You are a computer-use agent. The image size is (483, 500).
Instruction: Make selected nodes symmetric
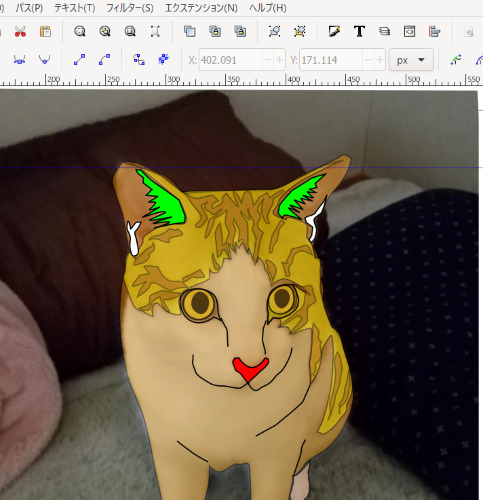coord(20,60)
